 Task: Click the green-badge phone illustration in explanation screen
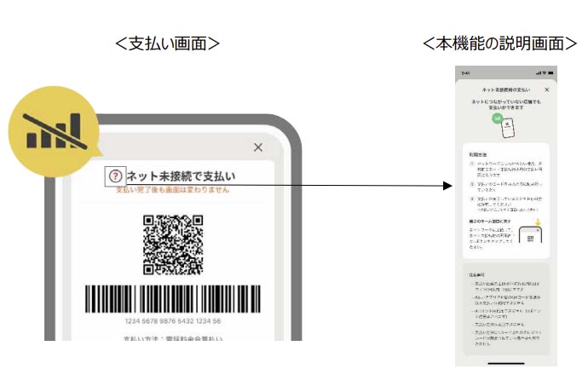504,125
